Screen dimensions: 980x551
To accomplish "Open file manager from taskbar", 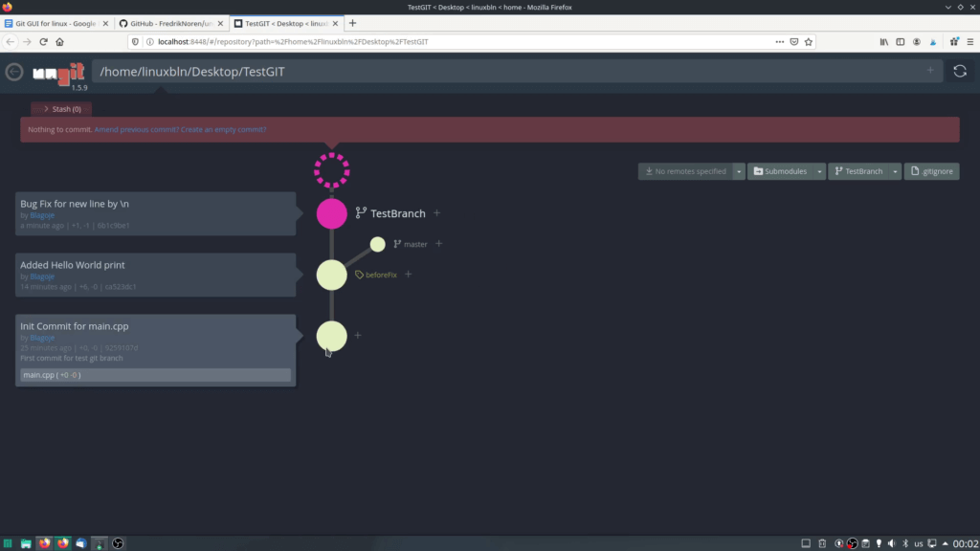I will coord(26,543).
